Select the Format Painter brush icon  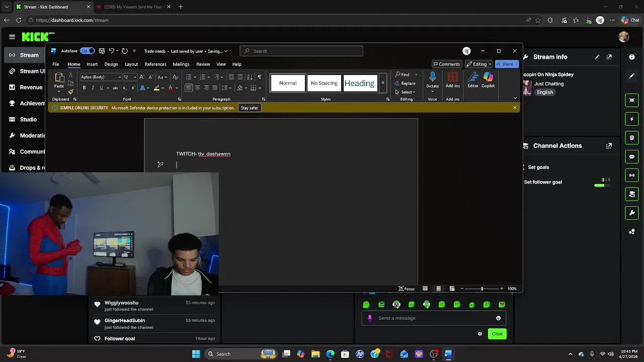tap(70, 92)
